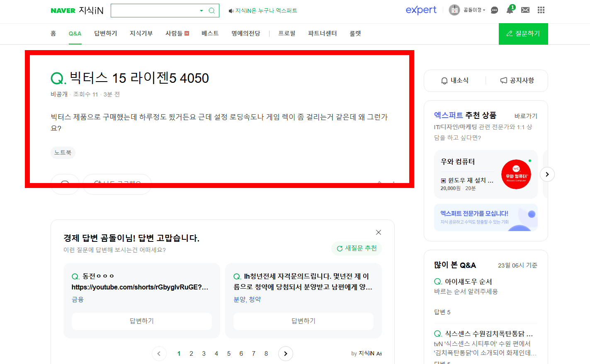Select the Q&A tab
This screenshot has height=364, width=590.
75,34
